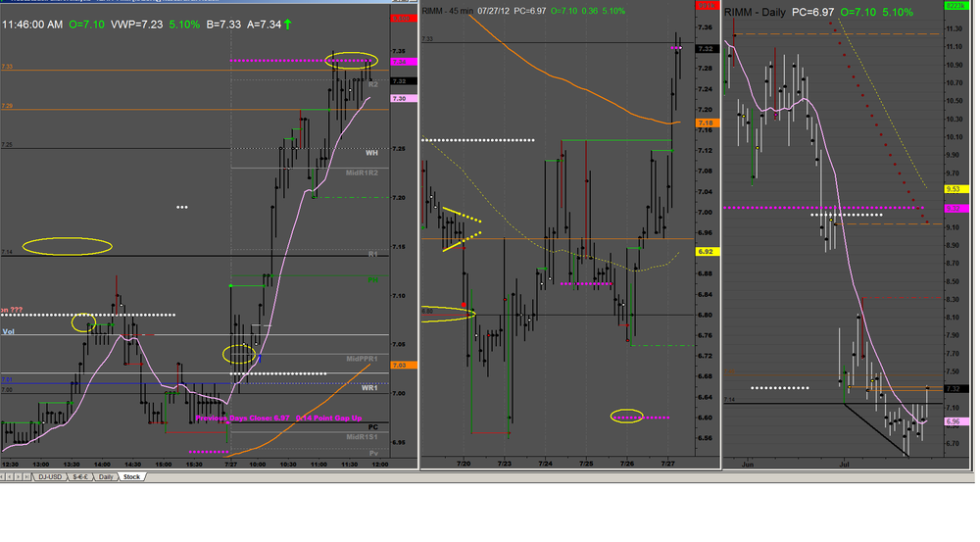Click the green 8223k volume tag, Daily chart
This screenshot has height=542, width=980.
click(955, 5)
